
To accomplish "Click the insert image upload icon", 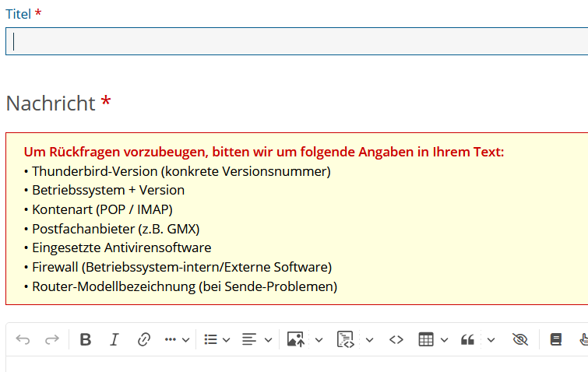I will pyautogui.click(x=295, y=339).
